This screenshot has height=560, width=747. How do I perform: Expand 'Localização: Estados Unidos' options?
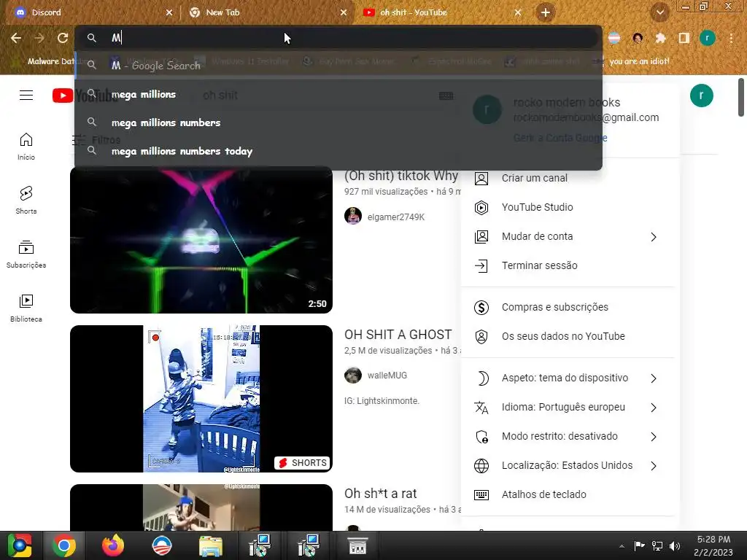coord(568,465)
